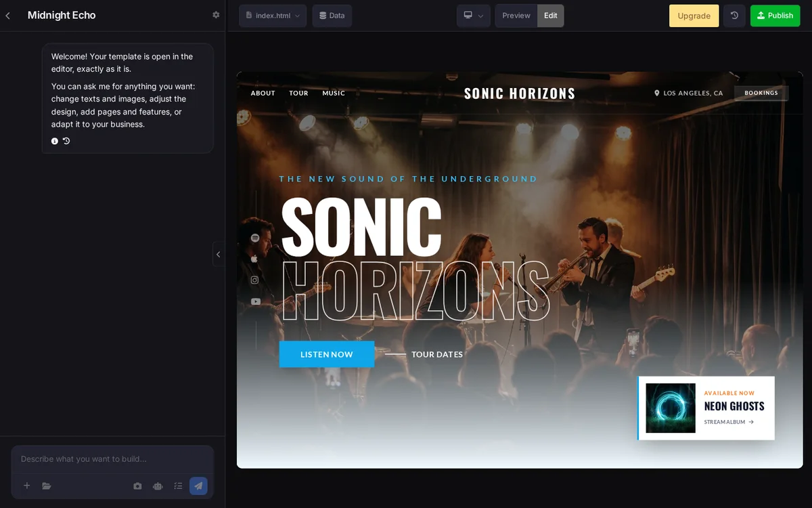
Task: Click the Spotify icon on the hero section
Action: pyautogui.click(x=255, y=238)
